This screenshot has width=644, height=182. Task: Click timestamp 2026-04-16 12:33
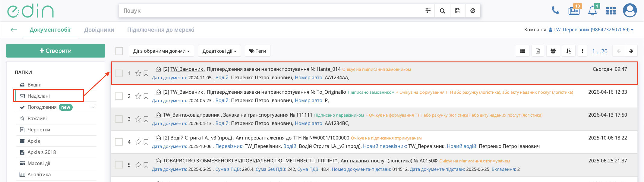click(608, 92)
